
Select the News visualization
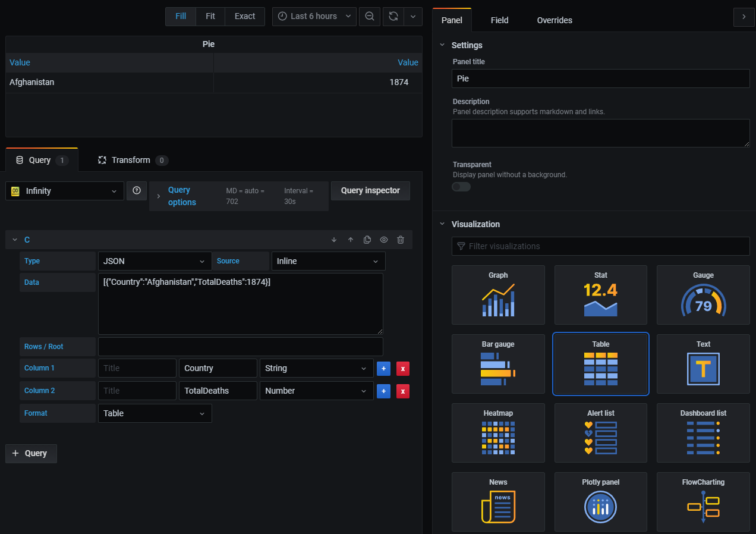pos(498,502)
